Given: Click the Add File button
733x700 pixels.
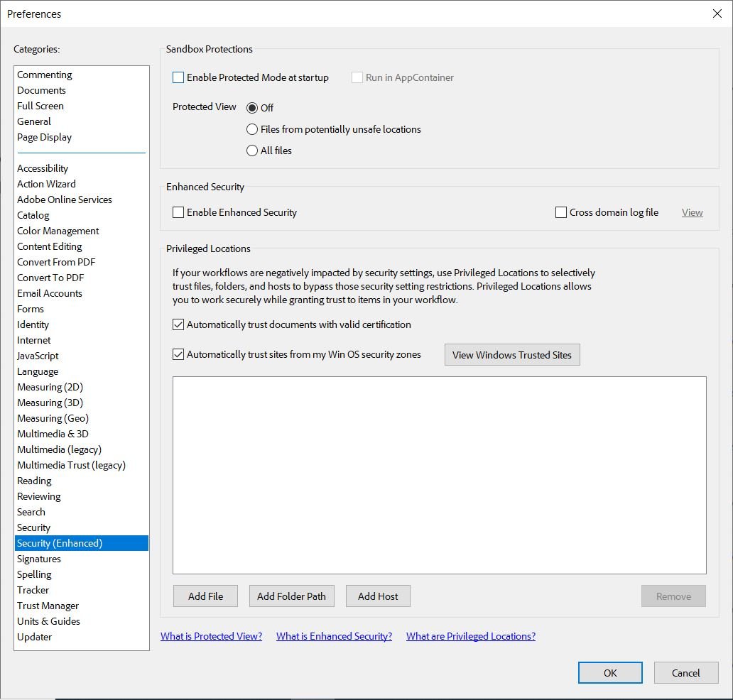Looking at the screenshot, I should click(x=205, y=596).
